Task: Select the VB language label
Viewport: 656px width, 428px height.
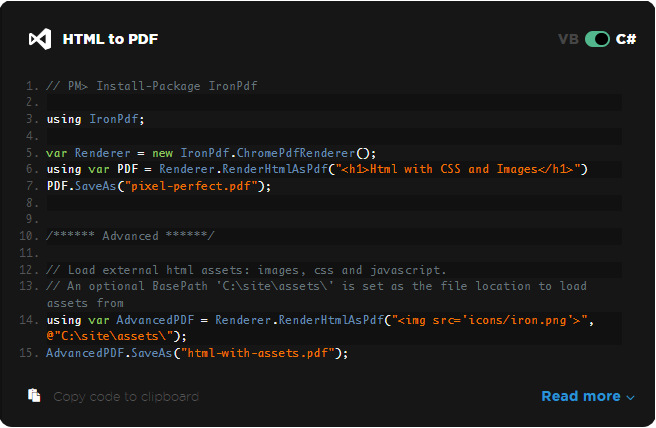Action: pos(568,39)
